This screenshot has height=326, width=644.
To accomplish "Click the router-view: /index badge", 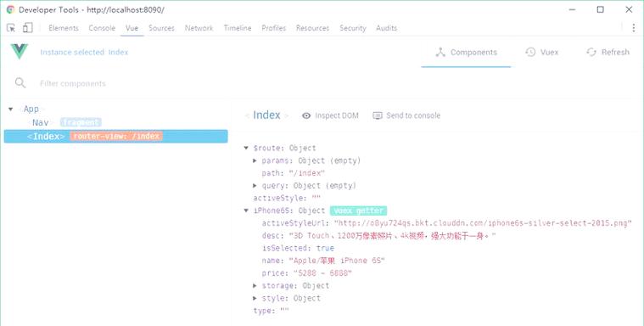I will [116, 136].
